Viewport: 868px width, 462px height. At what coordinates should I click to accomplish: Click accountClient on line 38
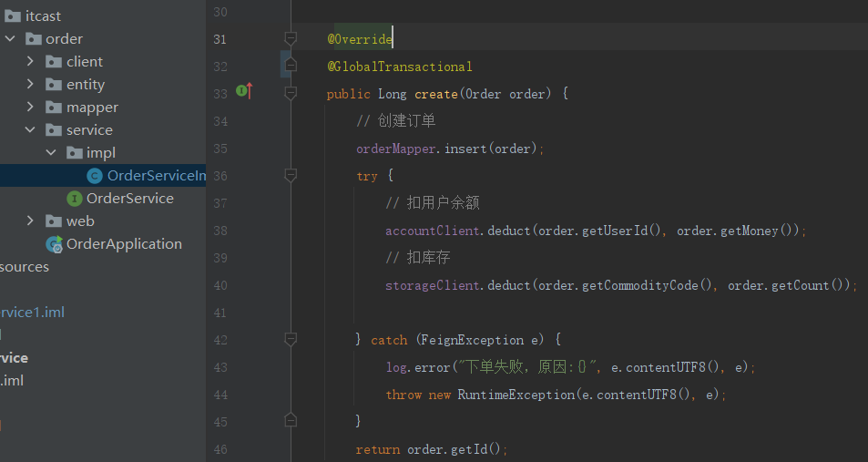433,231
